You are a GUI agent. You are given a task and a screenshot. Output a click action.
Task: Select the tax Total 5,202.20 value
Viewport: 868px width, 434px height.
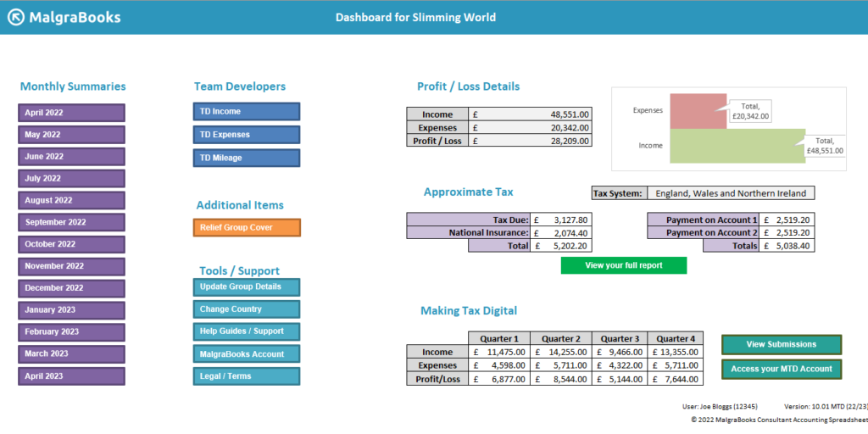pyautogui.click(x=561, y=246)
